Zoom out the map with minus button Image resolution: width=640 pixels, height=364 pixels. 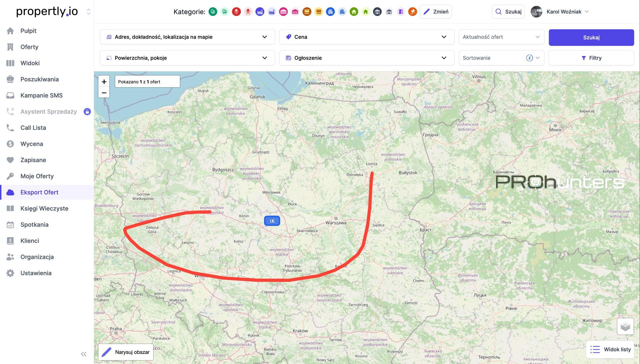pyautogui.click(x=104, y=93)
